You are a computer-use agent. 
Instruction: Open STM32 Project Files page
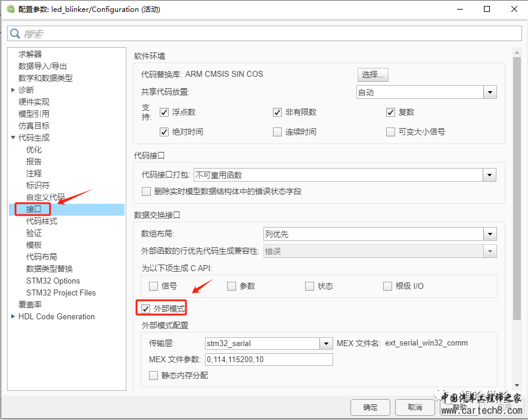pyautogui.click(x=61, y=293)
